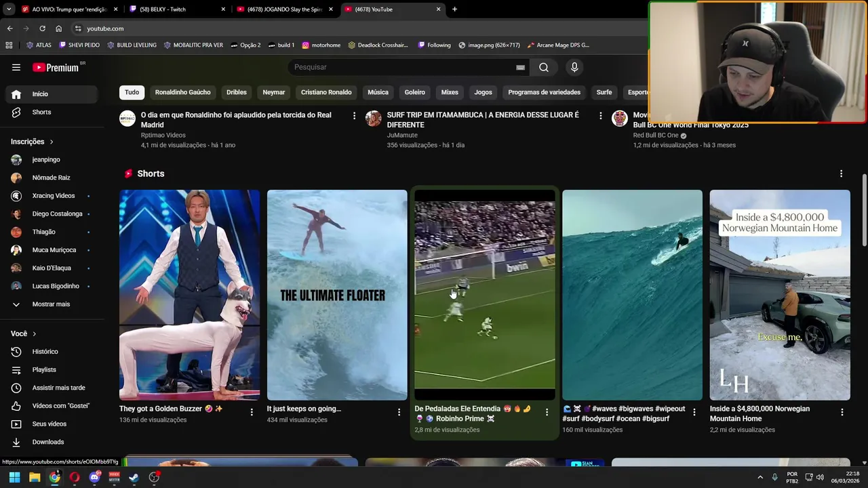Select the Neymar filter chip
This screenshot has height=488, width=868.
coord(274,92)
